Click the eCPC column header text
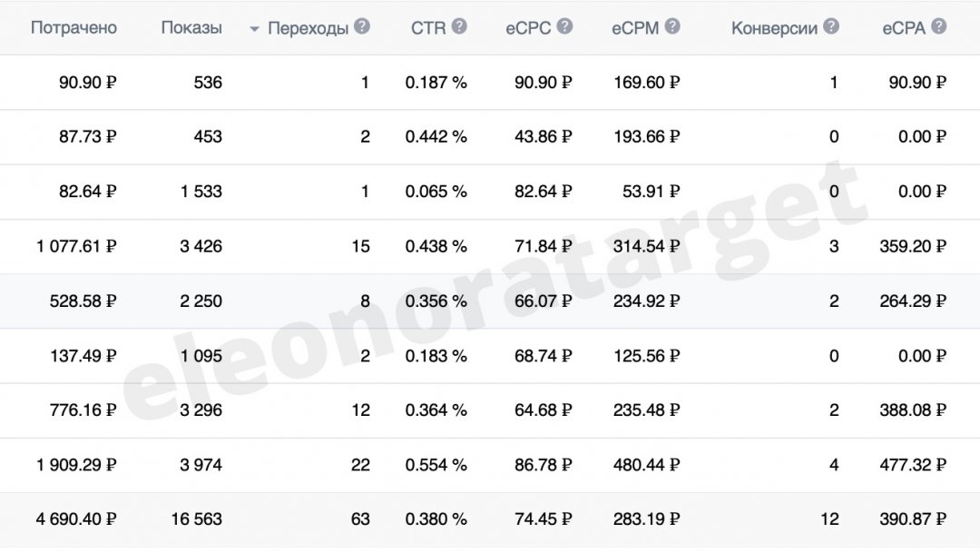The height and width of the screenshot is (553, 980). pyautogui.click(x=528, y=28)
